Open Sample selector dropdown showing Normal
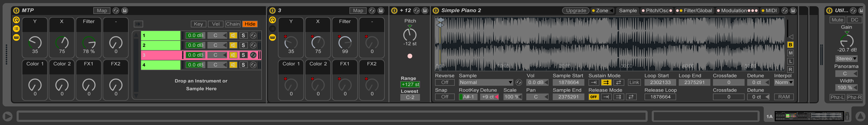Image resolution: width=868 pixels, height=125 pixels. pos(486,83)
